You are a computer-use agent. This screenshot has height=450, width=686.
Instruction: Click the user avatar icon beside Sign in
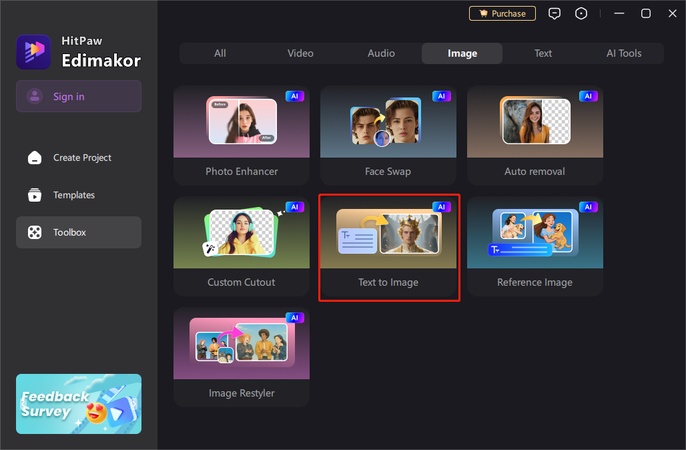click(35, 96)
